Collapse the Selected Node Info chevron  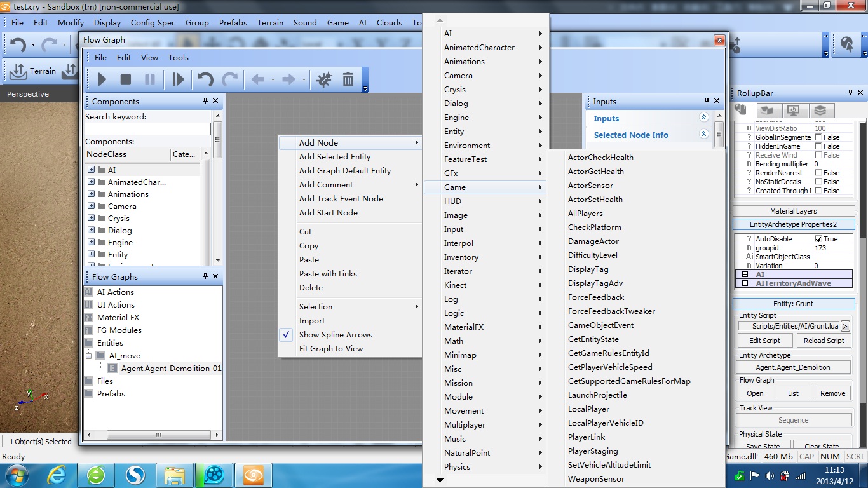click(703, 134)
